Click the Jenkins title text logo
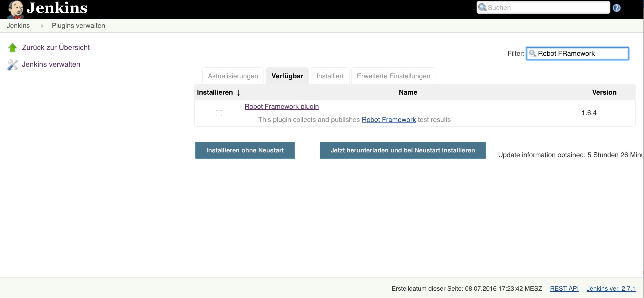Screen dimensions: 644x298 click(57, 8)
